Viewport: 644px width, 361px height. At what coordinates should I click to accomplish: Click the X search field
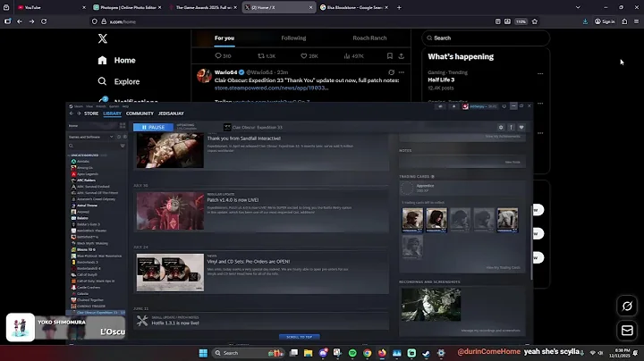[x=486, y=38]
